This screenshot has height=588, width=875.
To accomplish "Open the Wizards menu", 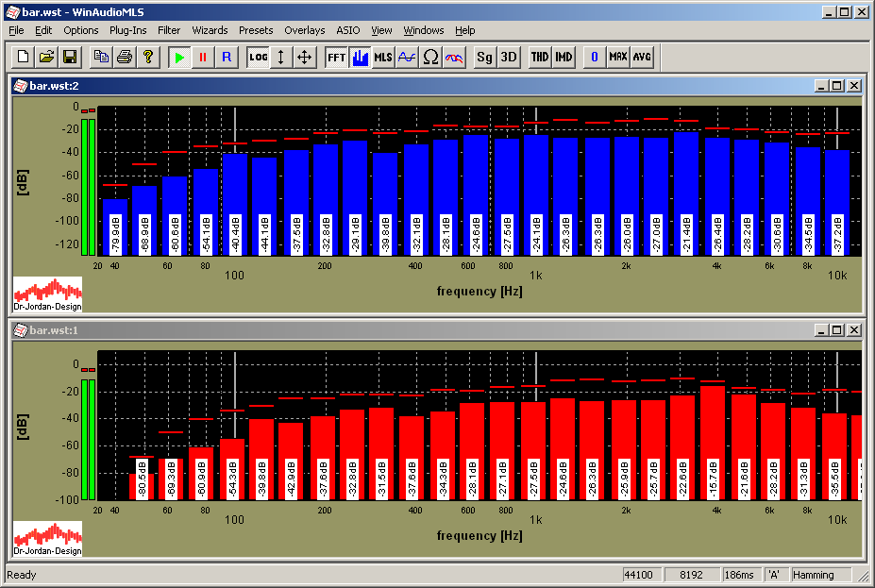I will 210,30.
